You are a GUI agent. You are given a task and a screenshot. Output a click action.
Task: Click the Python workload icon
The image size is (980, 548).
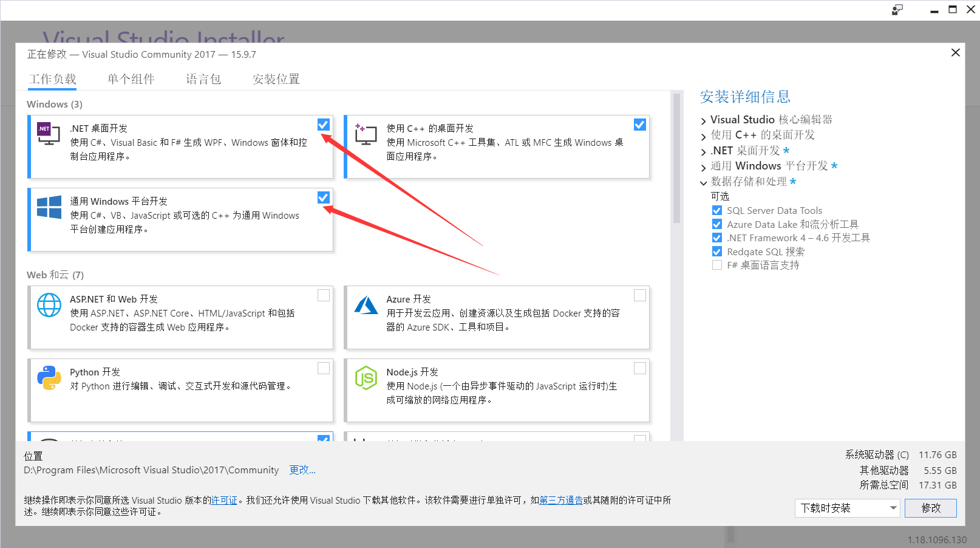[x=49, y=378]
